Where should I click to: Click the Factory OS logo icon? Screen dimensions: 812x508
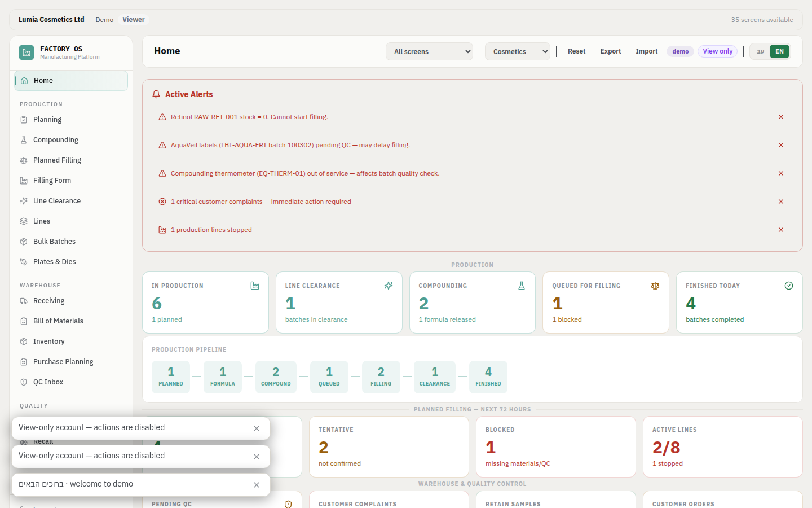pos(27,52)
